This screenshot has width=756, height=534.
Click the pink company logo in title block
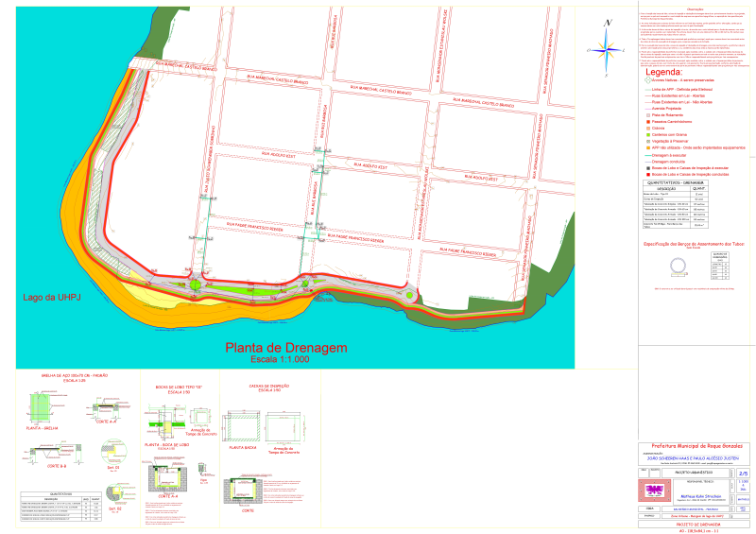(653, 491)
